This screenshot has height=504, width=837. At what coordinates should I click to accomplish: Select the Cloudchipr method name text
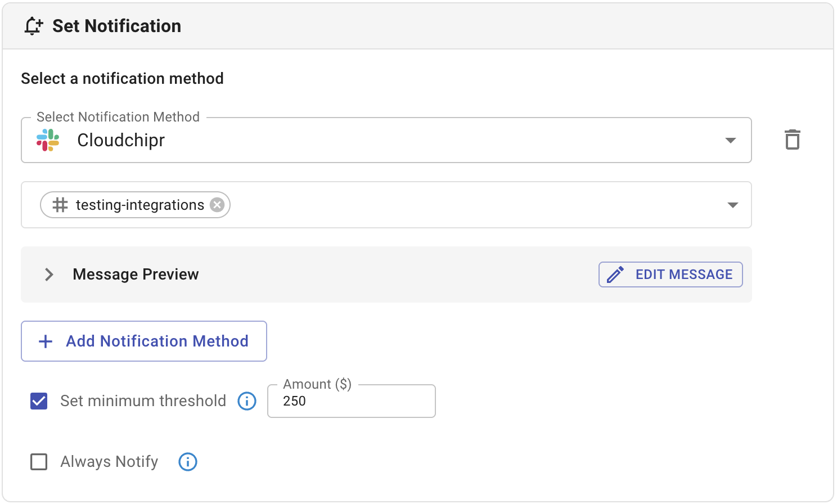point(121,140)
